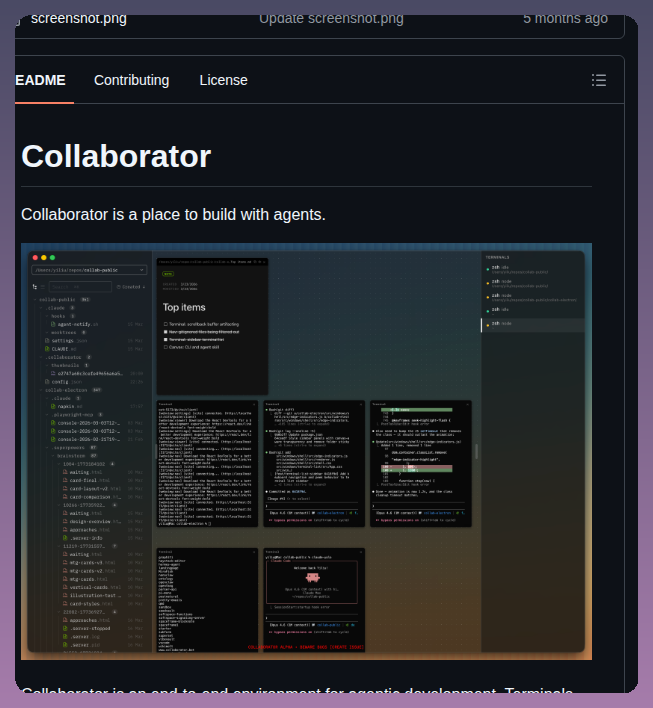
Task: Select the mtg-cards-v2.html file row
Action: click(x=103, y=571)
